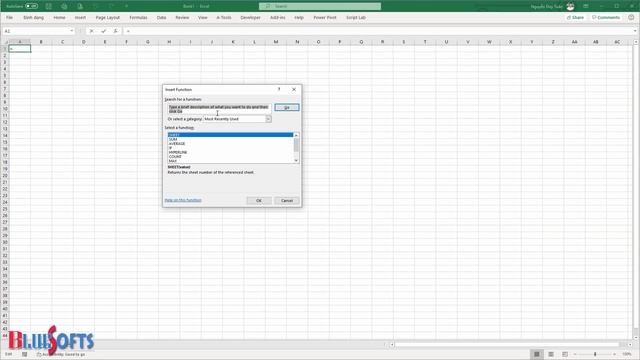The height and width of the screenshot is (360, 640).
Task: Click the zoom slider handle
Action: click(595, 354)
